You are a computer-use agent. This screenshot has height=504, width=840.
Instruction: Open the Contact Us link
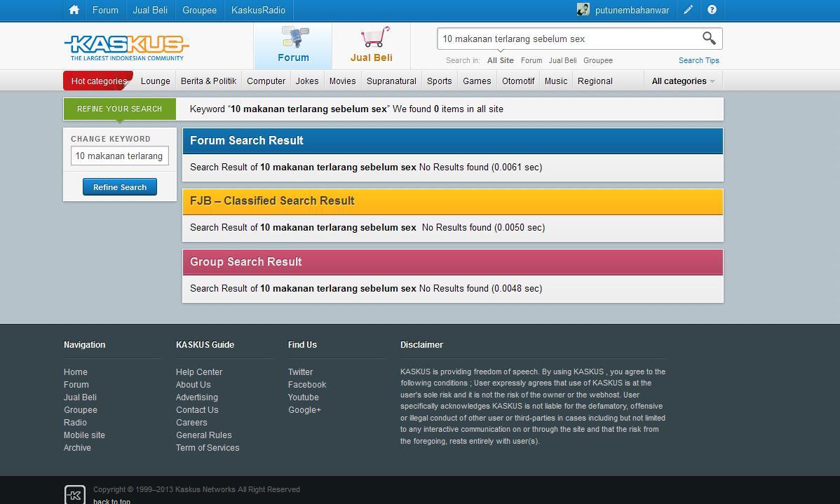click(x=197, y=410)
